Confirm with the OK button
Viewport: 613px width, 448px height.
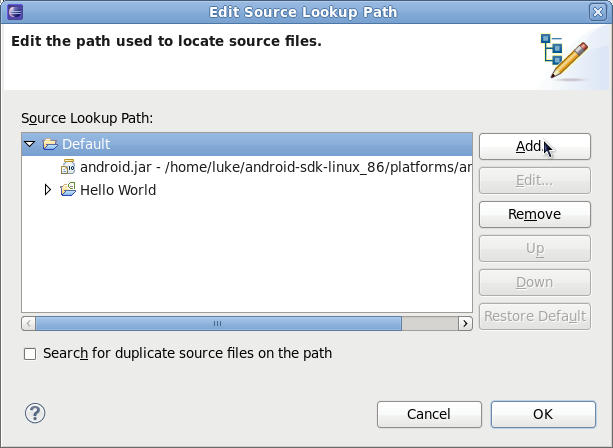[543, 414]
